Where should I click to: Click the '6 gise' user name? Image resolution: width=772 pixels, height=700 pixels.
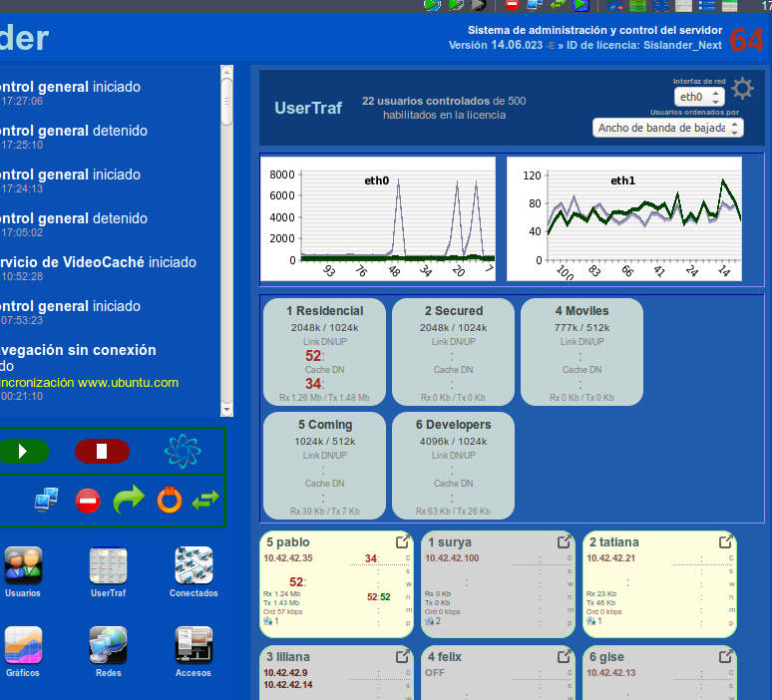(x=606, y=657)
